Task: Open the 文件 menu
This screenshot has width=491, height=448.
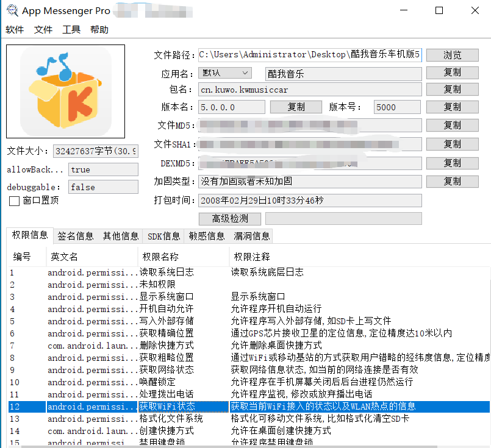Action: pos(43,30)
